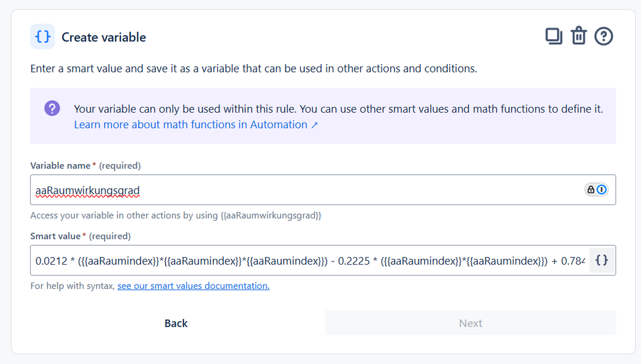The width and height of the screenshot is (641, 364).
Task: Click the password manager icon in Variable name
Action: [596, 190]
